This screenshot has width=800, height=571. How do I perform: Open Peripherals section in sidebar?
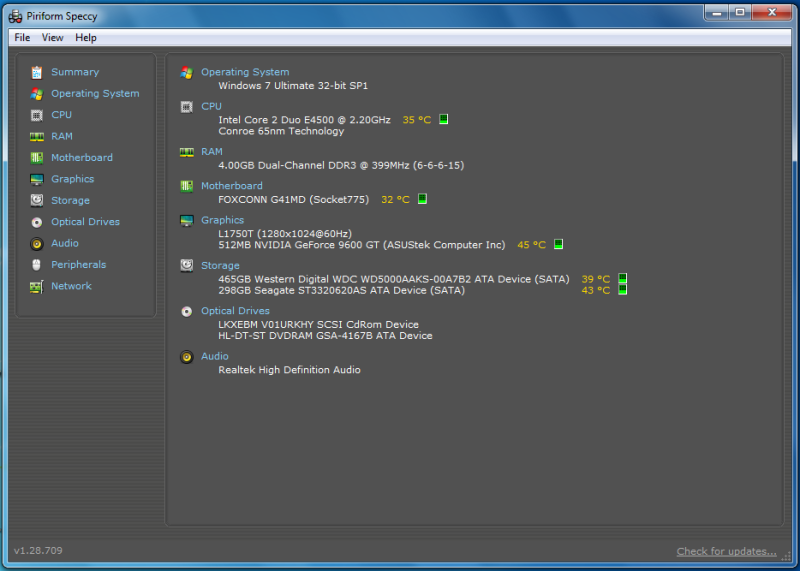[79, 265]
